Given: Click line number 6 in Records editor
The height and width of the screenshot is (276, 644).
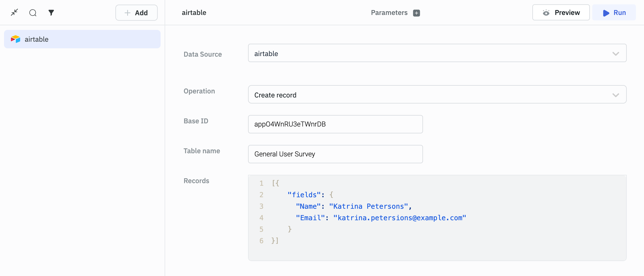Looking at the screenshot, I should 261,241.
